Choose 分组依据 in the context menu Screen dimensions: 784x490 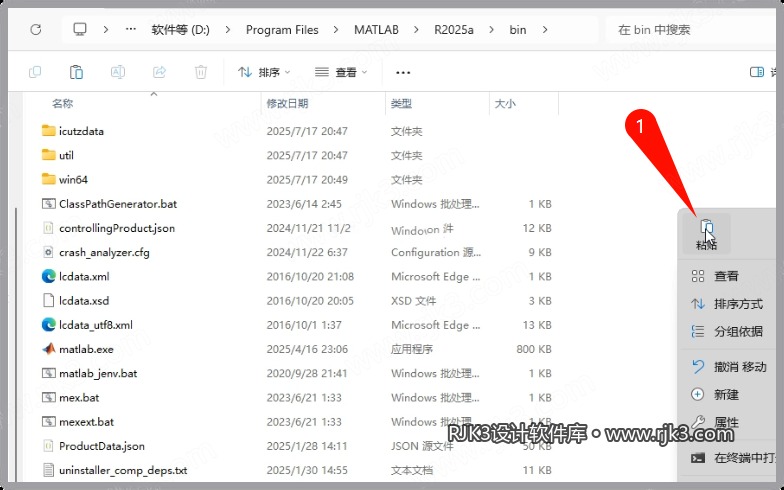pos(727,331)
